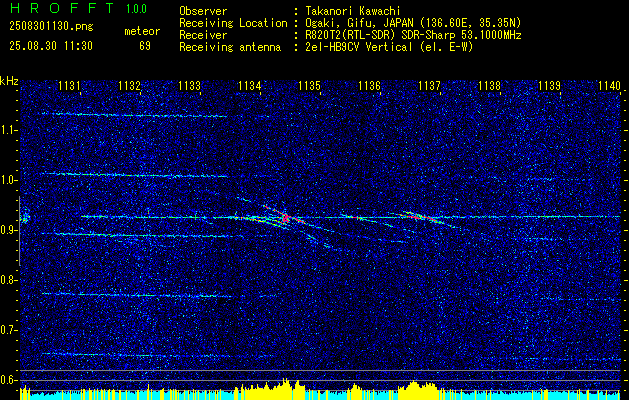
Task: Click the 0.8 frequency axis label
Action: tap(8, 280)
